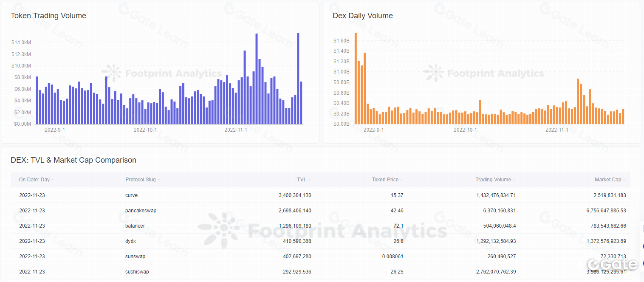Select the pancakeswap protocol entry

(141, 211)
